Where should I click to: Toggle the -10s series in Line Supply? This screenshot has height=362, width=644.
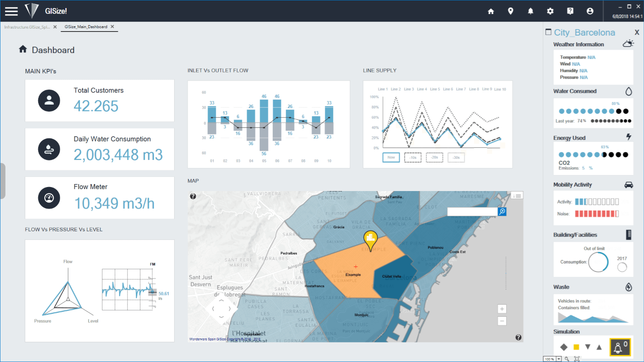click(x=413, y=157)
